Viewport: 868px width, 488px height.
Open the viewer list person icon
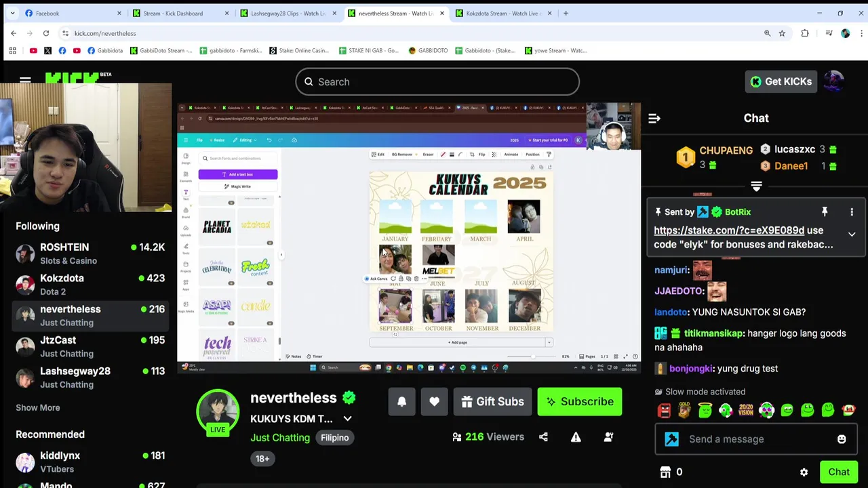tap(608, 437)
